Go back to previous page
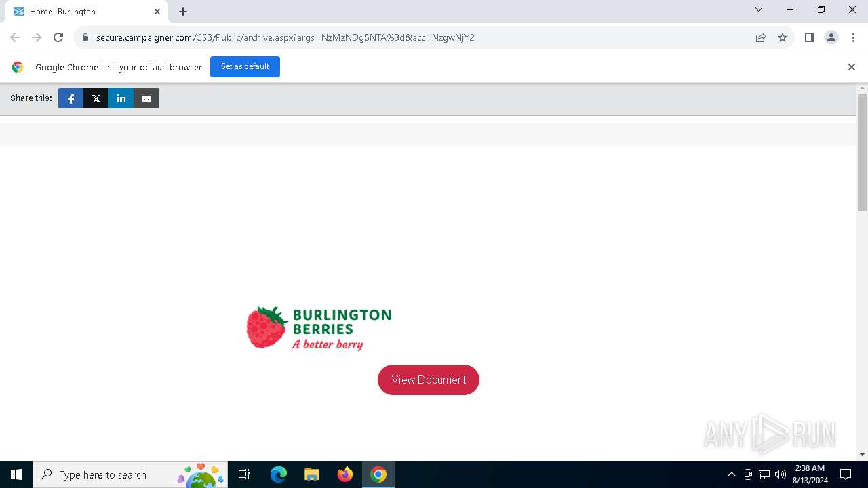 click(x=15, y=37)
